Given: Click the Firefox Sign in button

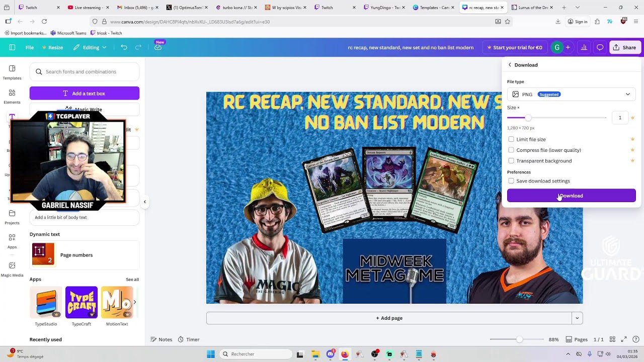Looking at the screenshot, I should tap(578, 22).
